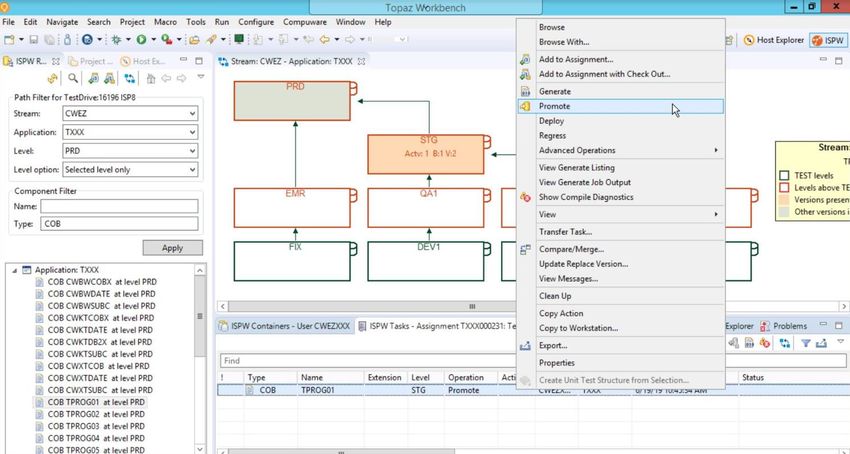Click the green Run icon in toolbar
Screen dimensions: 850x454
tap(141, 40)
